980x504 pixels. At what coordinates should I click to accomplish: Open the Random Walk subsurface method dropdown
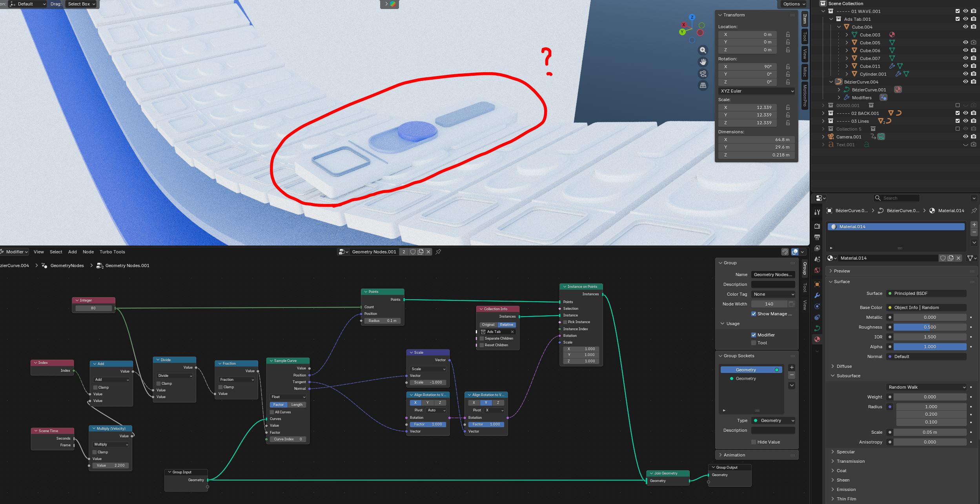click(926, 387)
